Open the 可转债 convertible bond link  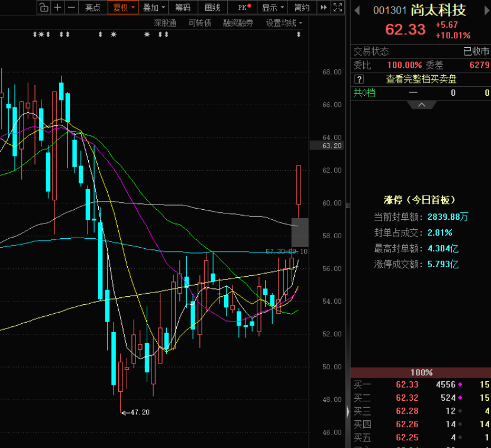200,23
